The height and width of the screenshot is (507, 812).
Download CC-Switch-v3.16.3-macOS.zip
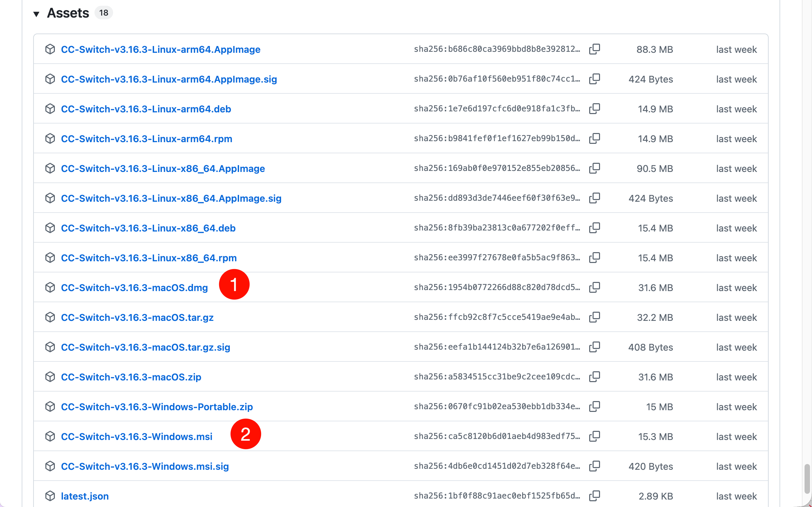point(131,377)
